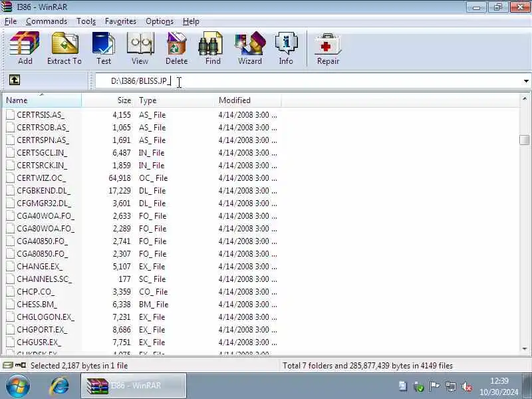Select file CERTWIZ.OC_
The height and width of the screenshot is (399, 532).
pyautogui.click(x=41, y=178)
